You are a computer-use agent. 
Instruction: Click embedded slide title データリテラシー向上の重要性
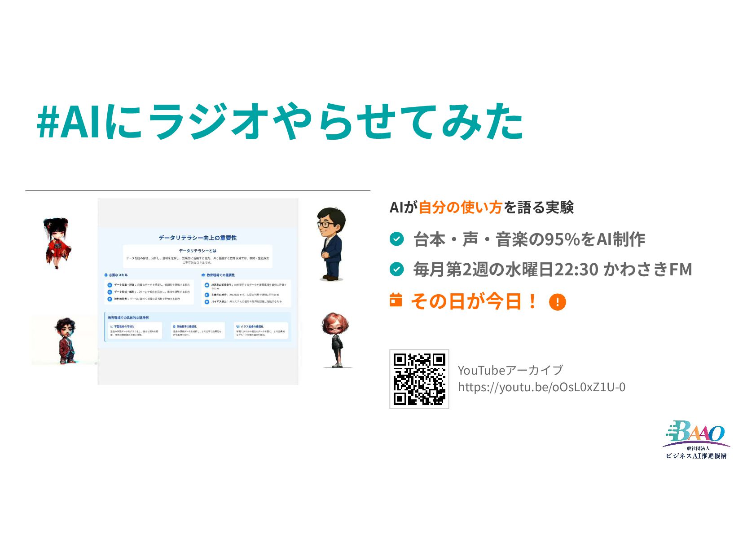click(198, 238)
